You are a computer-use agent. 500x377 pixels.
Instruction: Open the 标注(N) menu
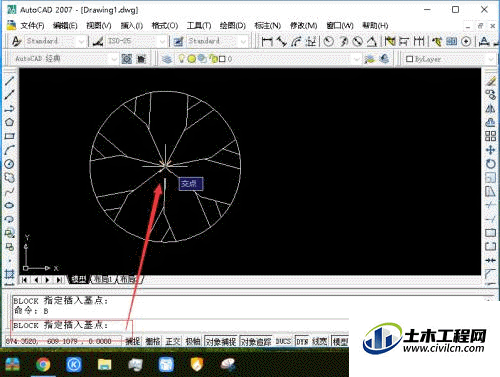[x=267, y=26]
